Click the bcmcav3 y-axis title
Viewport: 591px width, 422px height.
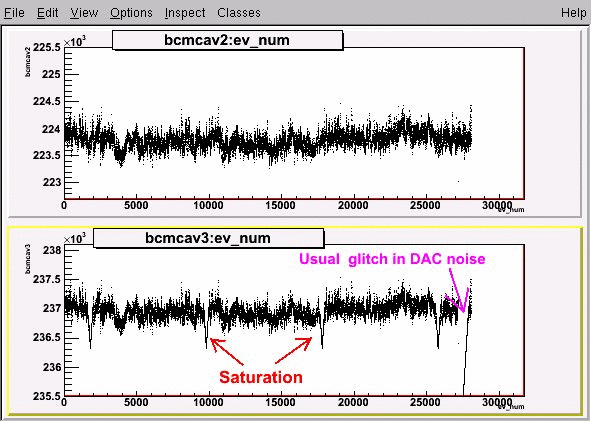pos(28,259)
